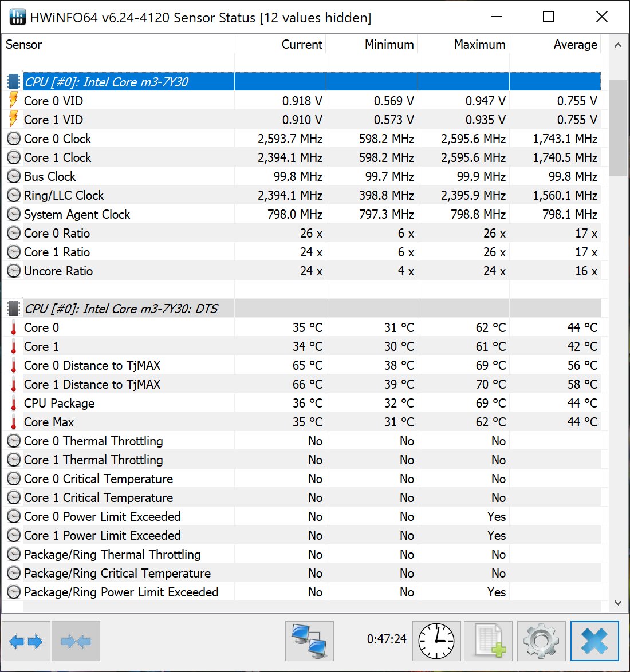Click the vertical scrollbar thumb

pyautogui.click(x=618, y=128)
